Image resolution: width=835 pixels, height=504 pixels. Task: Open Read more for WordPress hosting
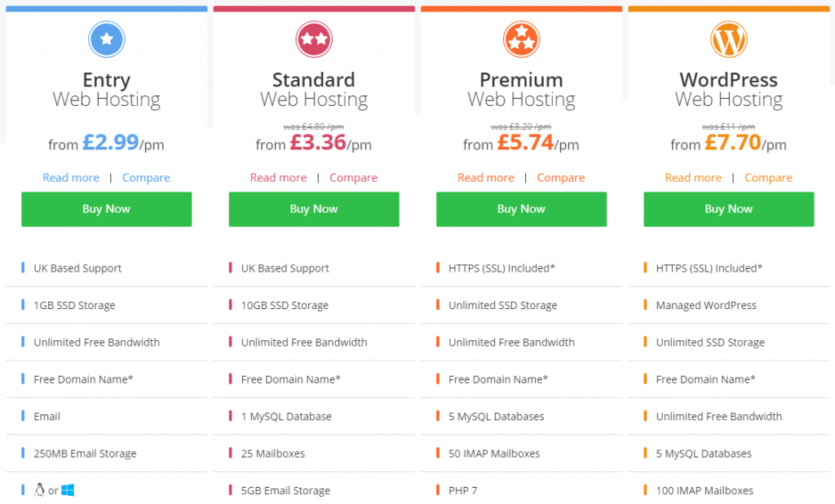coord(693,178)
